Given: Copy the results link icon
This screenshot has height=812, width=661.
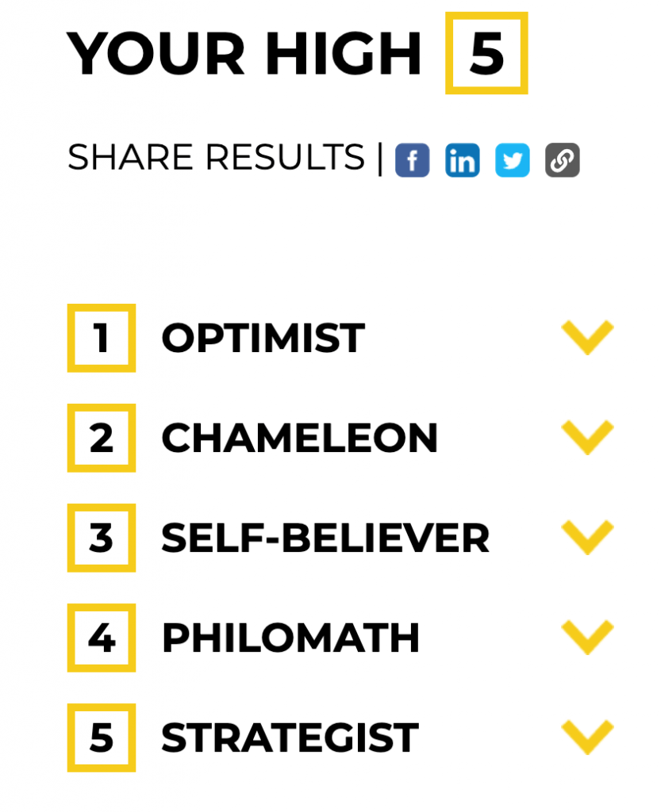Looking at the screenshot, I should (563, 160).
